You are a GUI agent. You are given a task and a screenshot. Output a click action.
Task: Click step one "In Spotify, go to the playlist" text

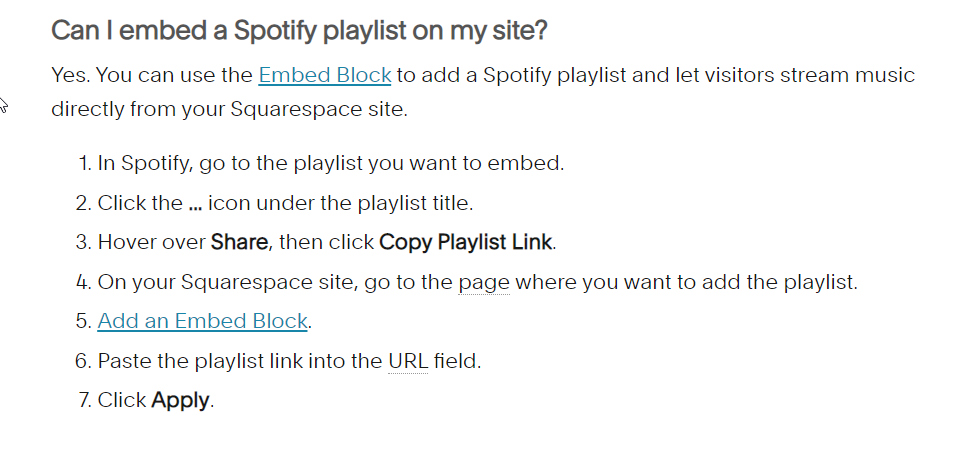tap(331, 163)
